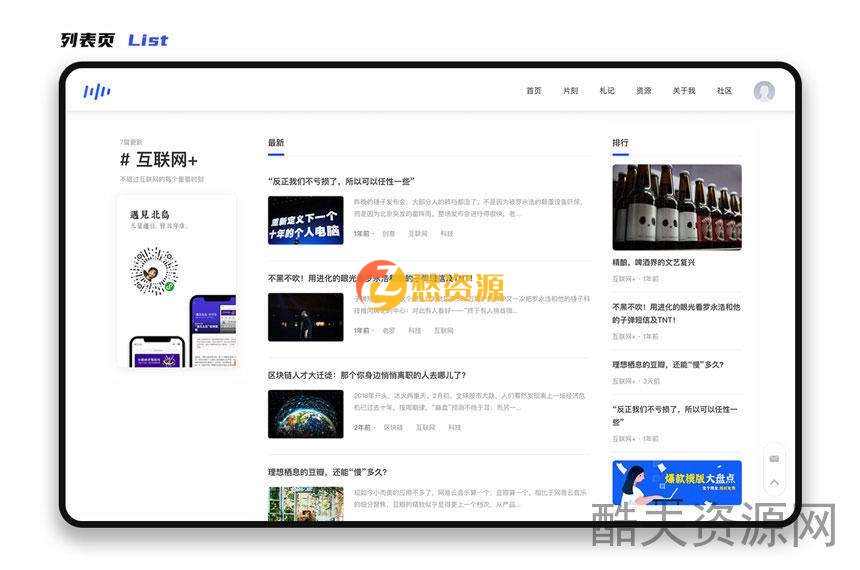Image resolution: width=860 pixels, height=570 pixels.
Task: Click the 互联网 tag under first article
Action: coord(418,234)
